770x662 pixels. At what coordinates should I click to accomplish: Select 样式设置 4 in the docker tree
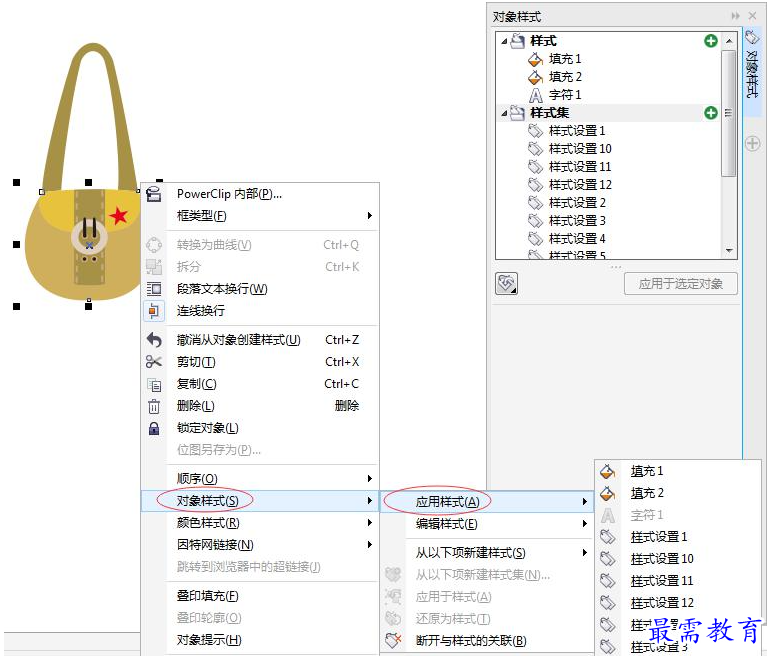(577, 239)
